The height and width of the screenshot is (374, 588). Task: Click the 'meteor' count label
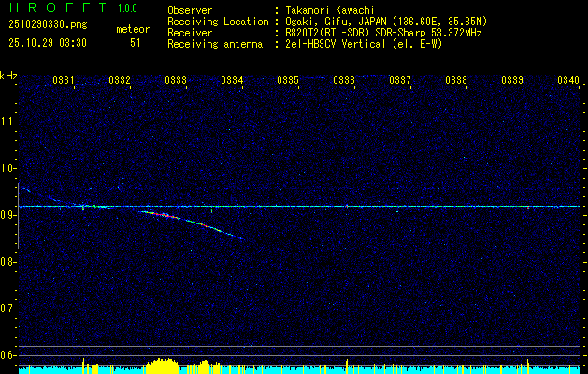[x=133, y=29]
